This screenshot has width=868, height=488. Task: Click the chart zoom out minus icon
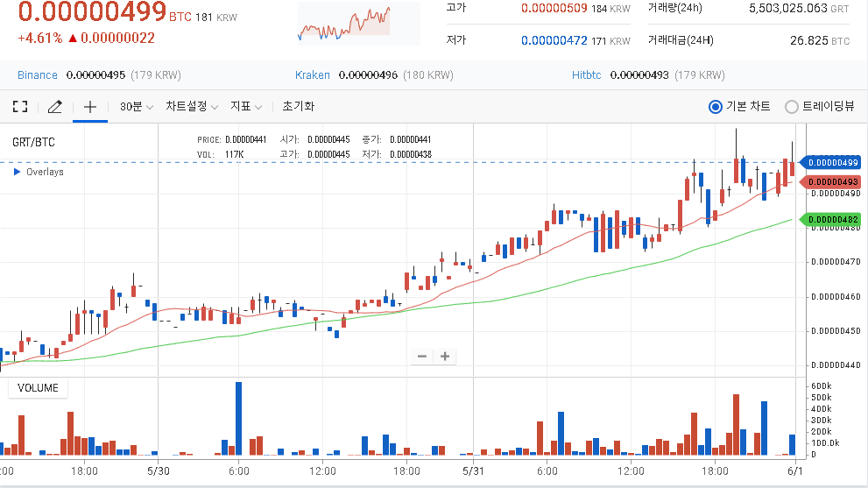(422, 356)
